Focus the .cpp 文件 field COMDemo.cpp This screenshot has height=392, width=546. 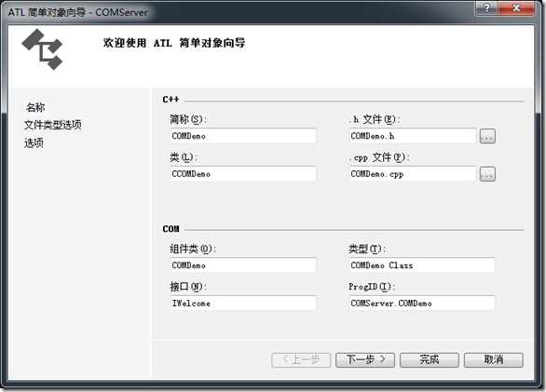[413, 174]
